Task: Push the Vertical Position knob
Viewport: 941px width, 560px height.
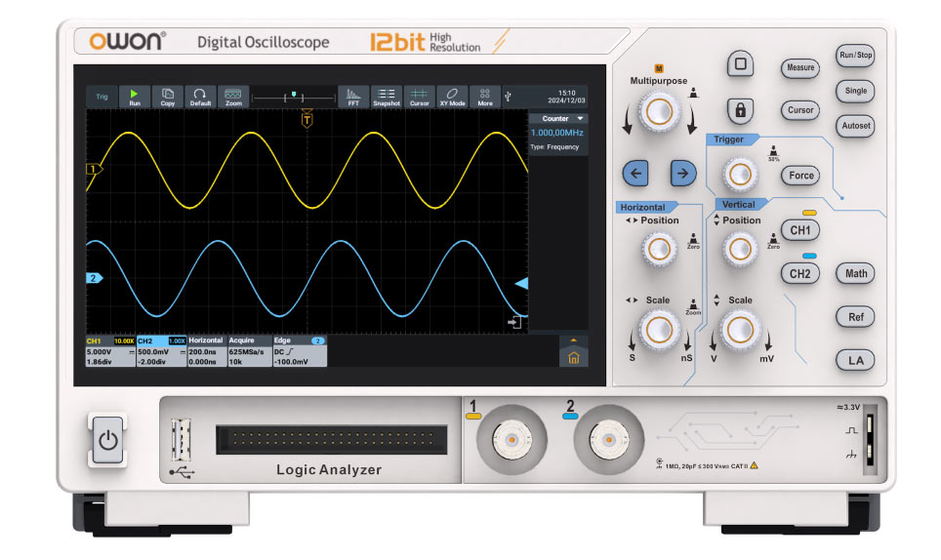Action: click(740, 249)
